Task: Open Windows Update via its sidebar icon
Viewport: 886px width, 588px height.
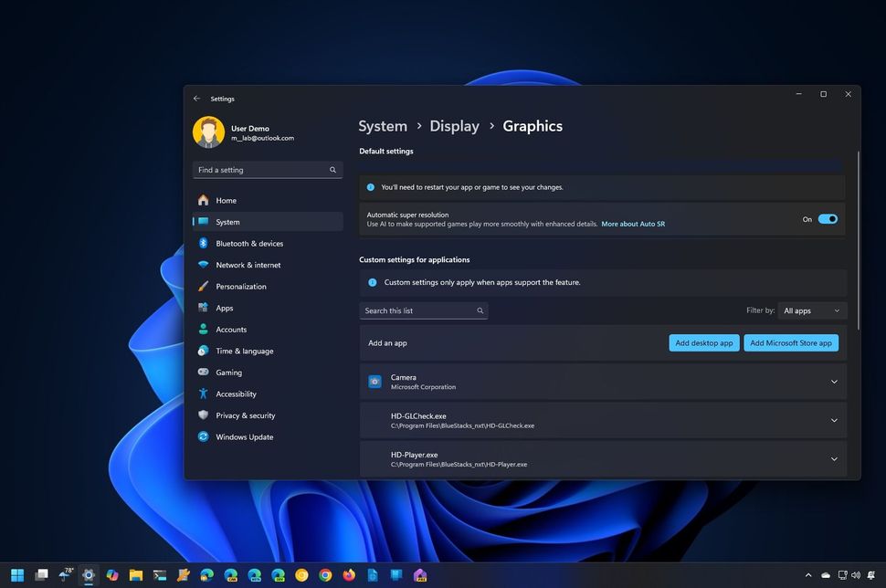Action: tap(203, 437)
